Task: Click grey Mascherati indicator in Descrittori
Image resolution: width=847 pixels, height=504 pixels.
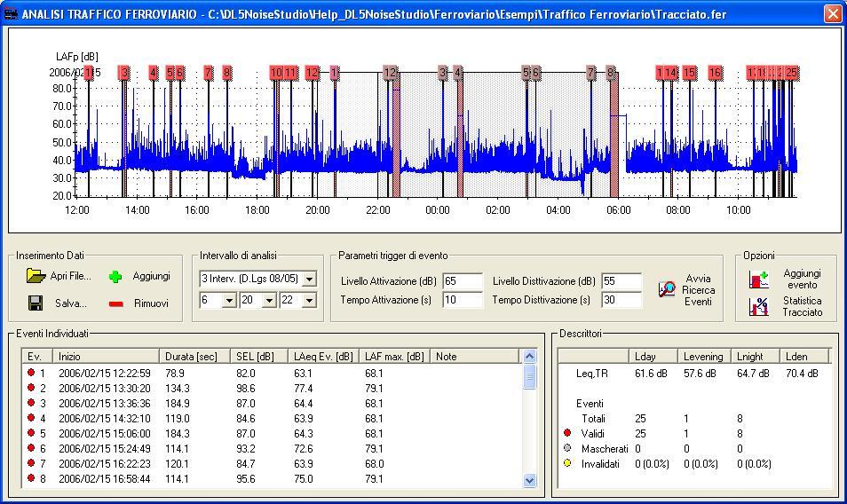Action: (x=567, y=448)
